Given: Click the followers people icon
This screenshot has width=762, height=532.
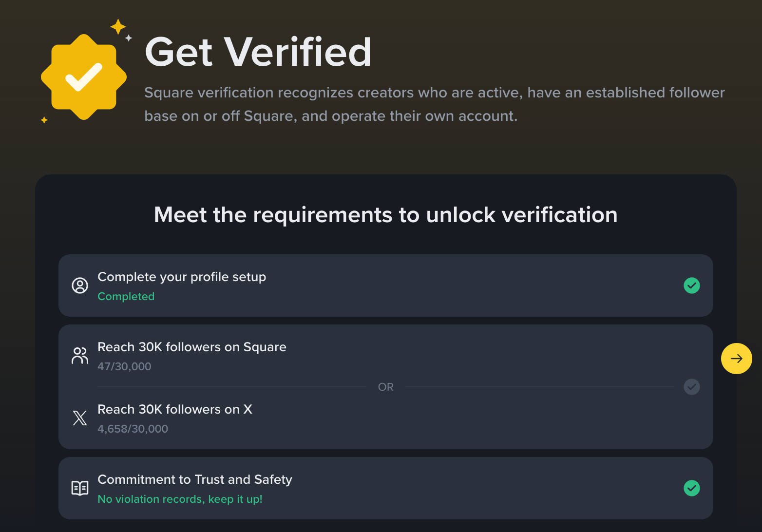Looking at the screenshot, I should [x=80, y=356].
